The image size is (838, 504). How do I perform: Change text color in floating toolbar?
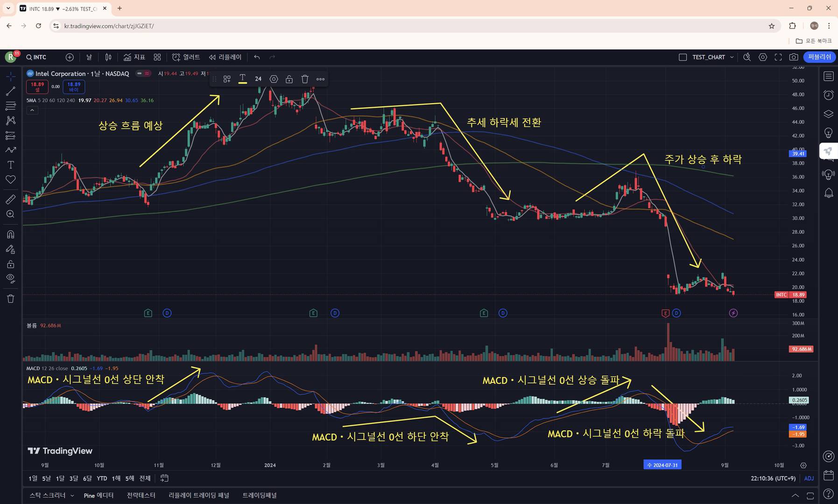(242, 79)
